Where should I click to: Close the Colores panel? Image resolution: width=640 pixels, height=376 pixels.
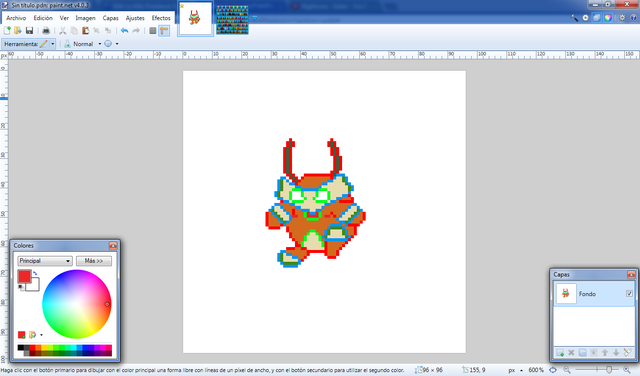[x=113, y=245]
